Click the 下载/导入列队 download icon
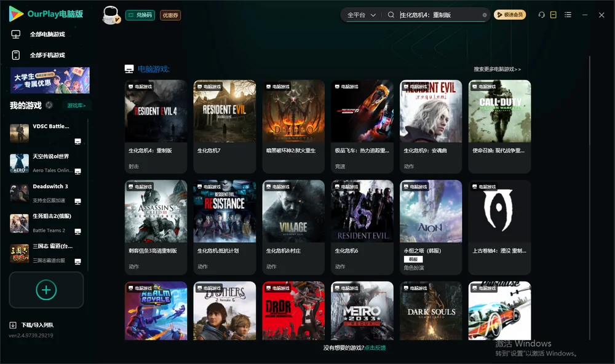The image size is (615, 364). (x=13, y=325)
